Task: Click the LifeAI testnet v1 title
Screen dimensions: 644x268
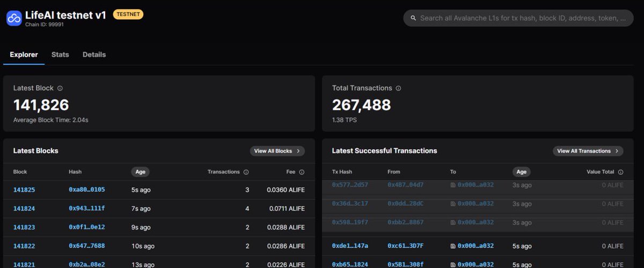Action: [x=66, y=15]
